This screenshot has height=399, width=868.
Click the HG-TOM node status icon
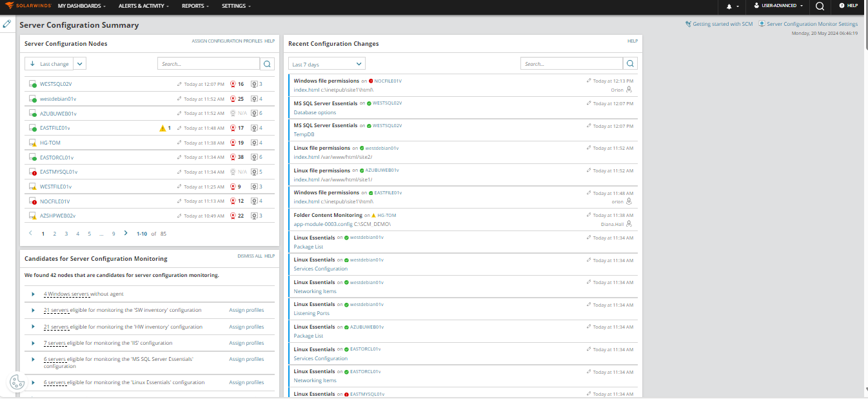[32, 143]
